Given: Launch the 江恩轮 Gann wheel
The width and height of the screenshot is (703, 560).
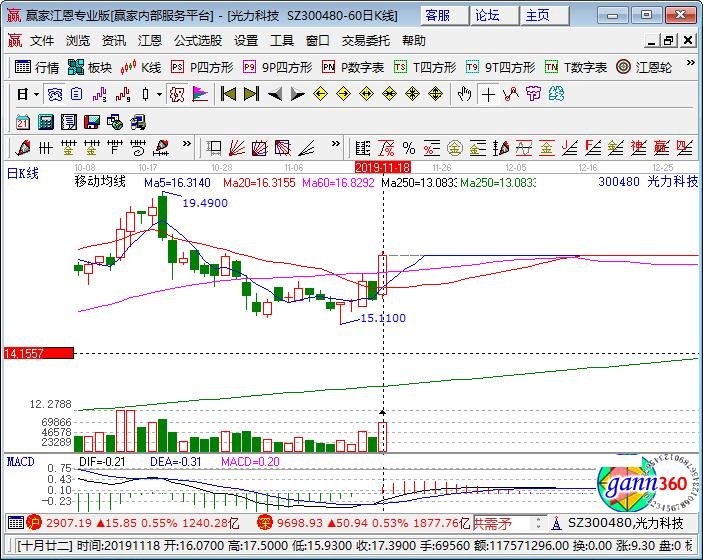Looking at the screenshot, I should (x=644, y=67).
